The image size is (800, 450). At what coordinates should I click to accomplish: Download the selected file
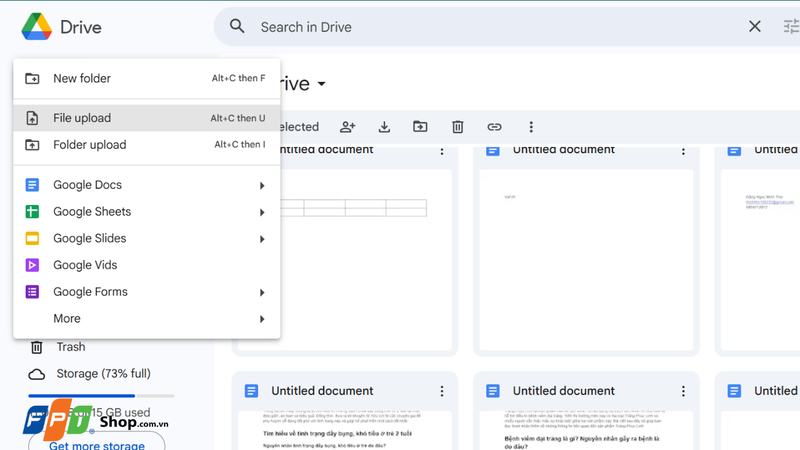pyautogui.click(x=384, y=127)
